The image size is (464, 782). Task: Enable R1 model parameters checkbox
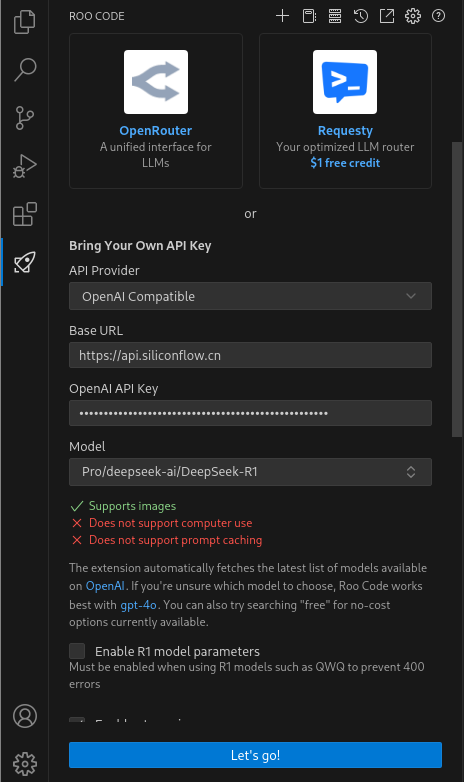(x=77, y=651)
